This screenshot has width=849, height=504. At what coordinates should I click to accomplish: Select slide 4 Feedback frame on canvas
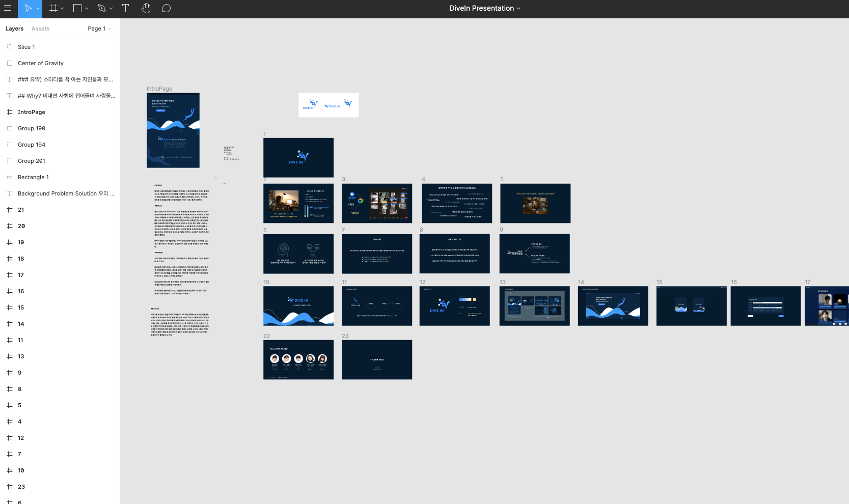(457, 203)
